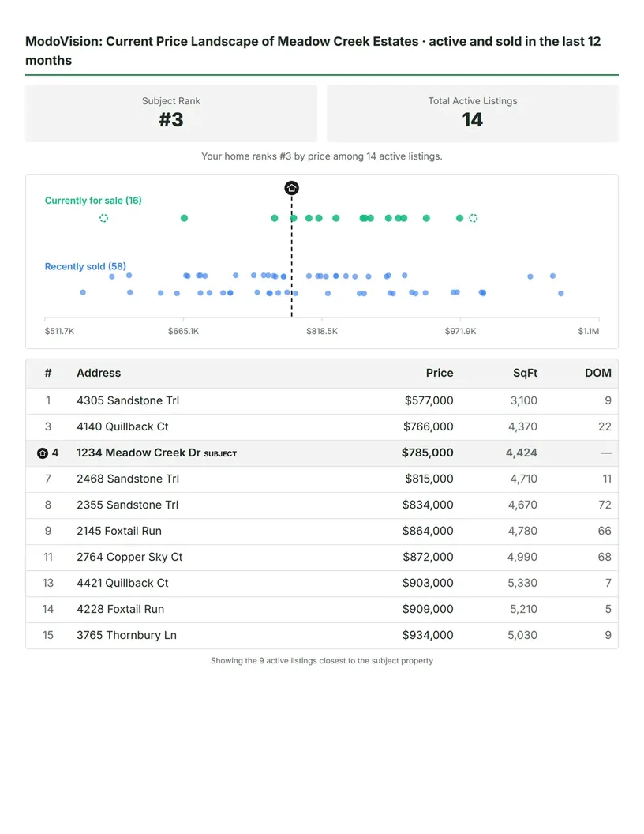The image size is (644, 834).
Task: Click the 'Showing the 9 active listings' footnote
Action: 321,660
